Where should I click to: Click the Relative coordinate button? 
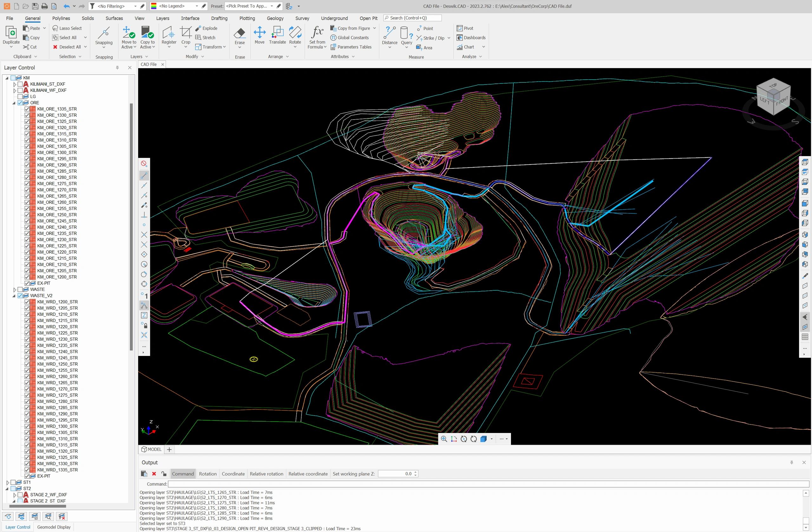point(308,474)
